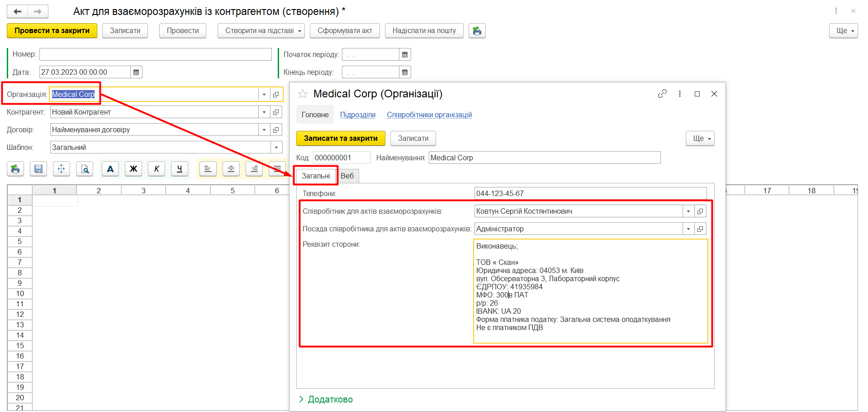Open Підрозділи navigation link
Image resolution: width=868 pixels, height=412 pixels.
(x=357, y=115)
